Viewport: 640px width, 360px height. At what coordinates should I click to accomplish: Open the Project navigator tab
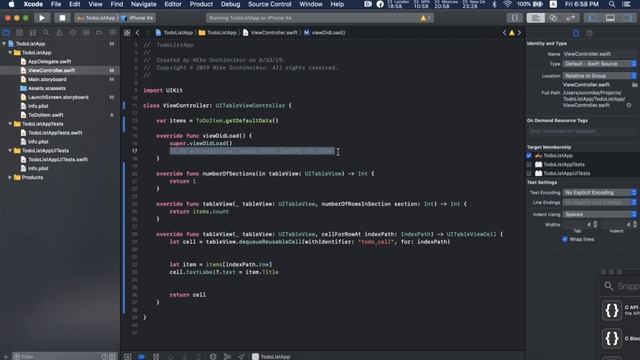point(6,33)
